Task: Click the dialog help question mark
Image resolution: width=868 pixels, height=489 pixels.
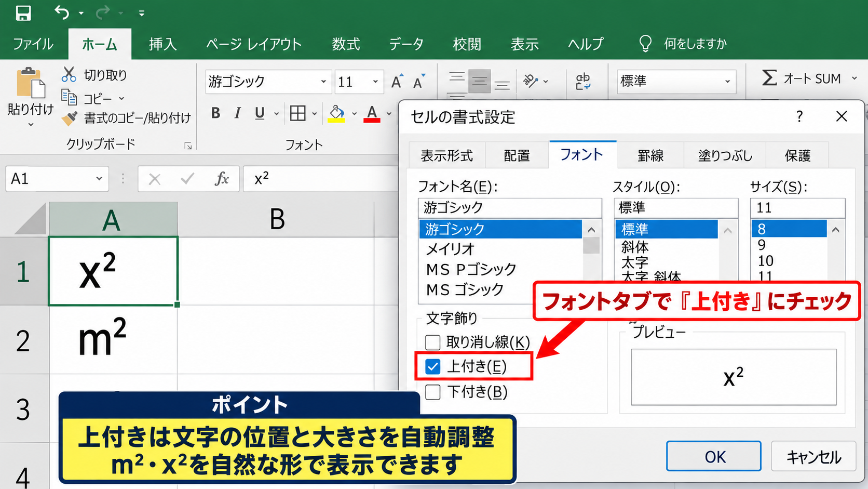Action: (x=799, y=116)
